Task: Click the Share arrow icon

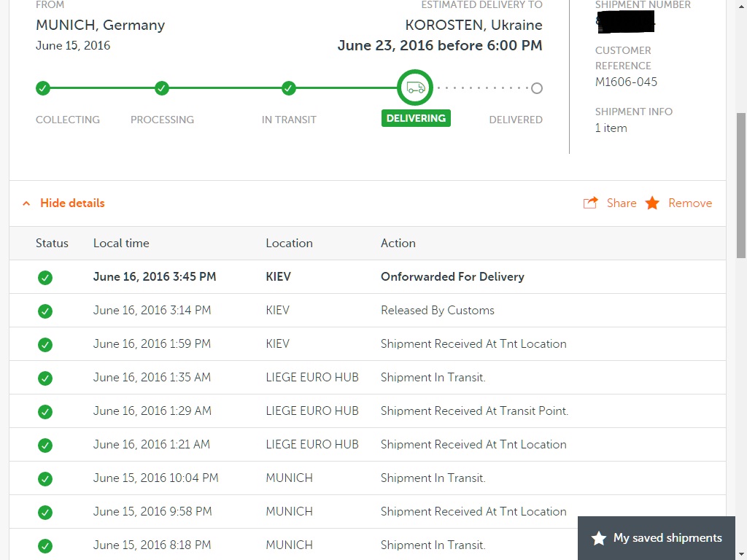Action: [590, 203]
